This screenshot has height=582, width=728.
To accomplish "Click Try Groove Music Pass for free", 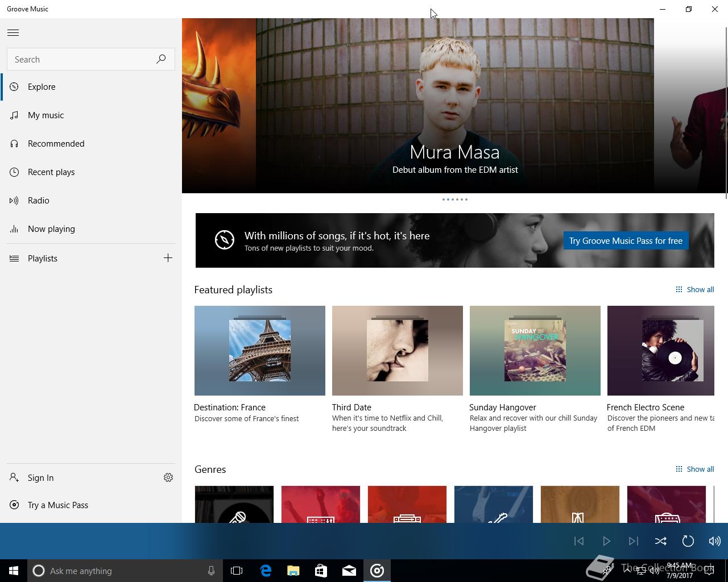I will point(626,241).
